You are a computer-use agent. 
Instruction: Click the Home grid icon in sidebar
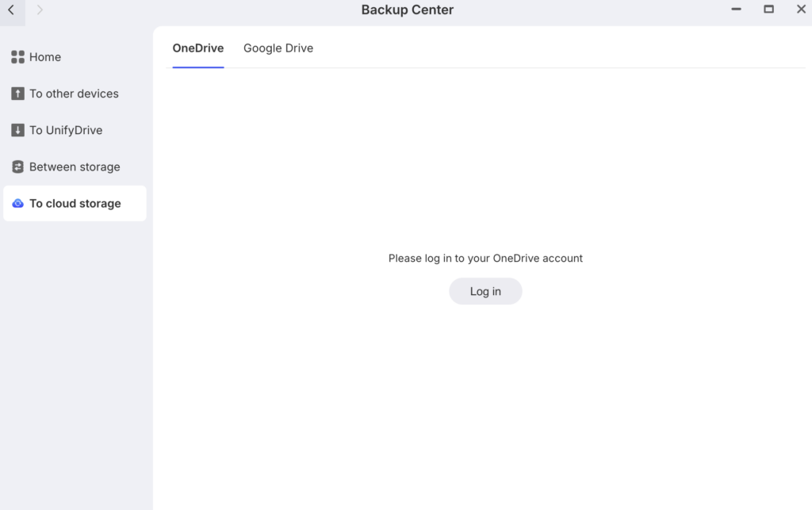[17, 57]
